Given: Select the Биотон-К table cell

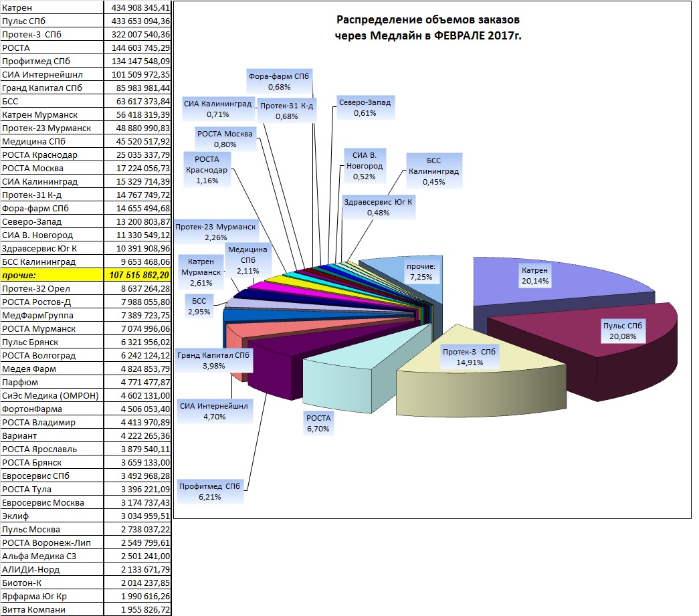Looking at the screenshot, I should (x=52, y=583).
